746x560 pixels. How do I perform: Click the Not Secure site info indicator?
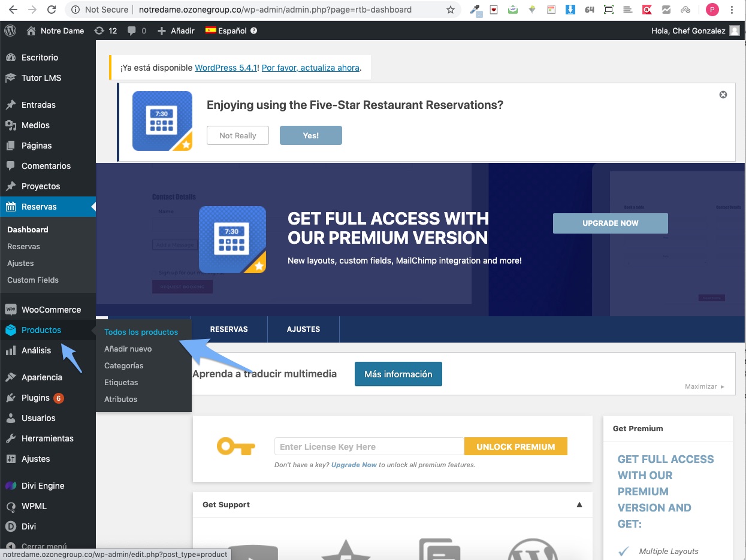pyautogui.click(x=100, y=10)
